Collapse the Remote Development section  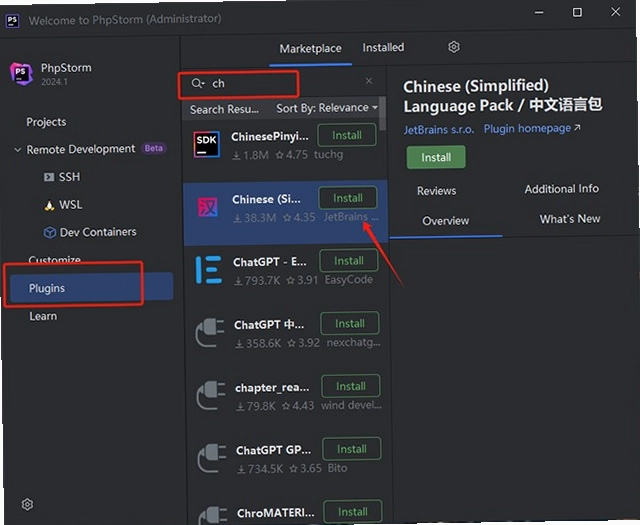click(18, 150)
